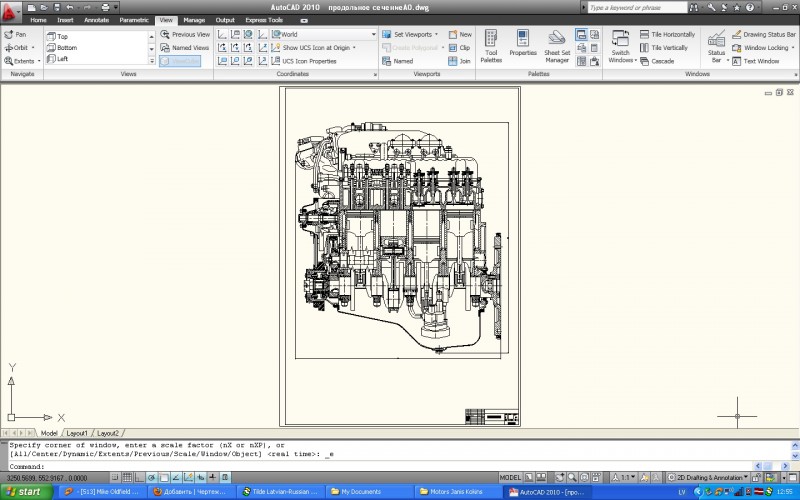Viewport: 800px width, 500px height.
Task: Click the Save icon in quick access toolbar
Action: [x=57, y=8]
